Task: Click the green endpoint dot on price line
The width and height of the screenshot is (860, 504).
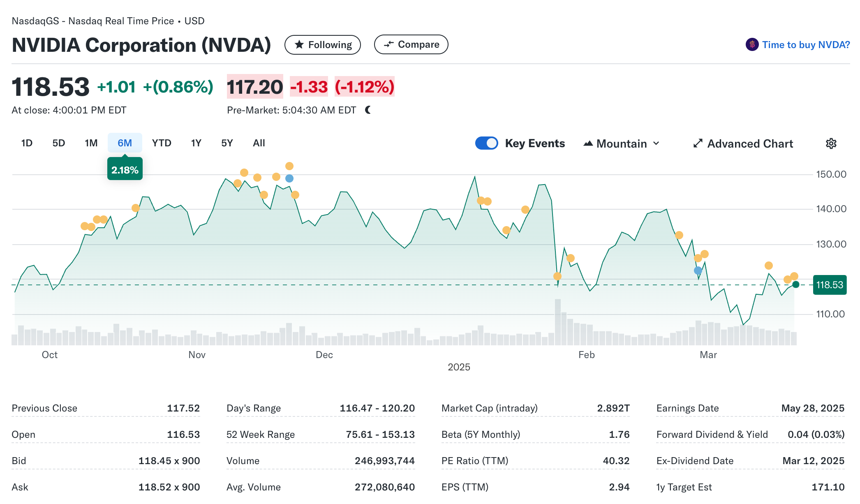Action: coord(796,284)
